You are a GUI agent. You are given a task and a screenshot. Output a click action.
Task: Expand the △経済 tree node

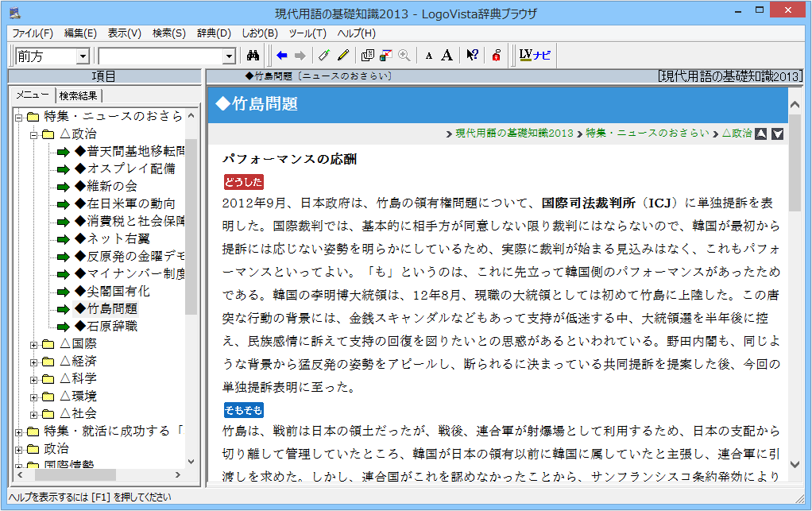tap(34, 362)
